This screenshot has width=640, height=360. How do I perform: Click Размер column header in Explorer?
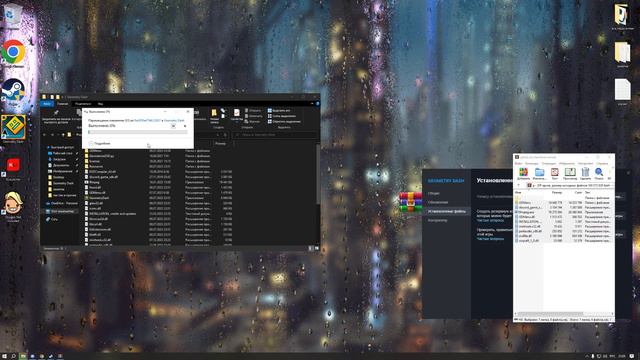[x=220, y=144]
